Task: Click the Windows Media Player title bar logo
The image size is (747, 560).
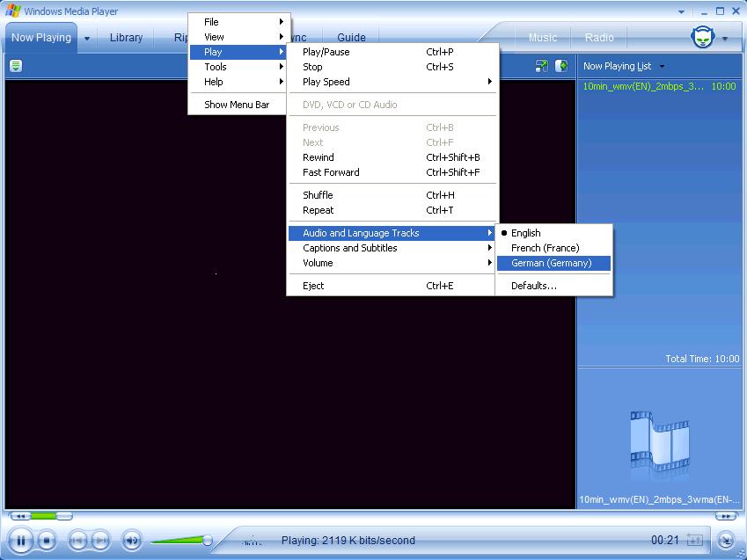Action: (x=13, y=11)
